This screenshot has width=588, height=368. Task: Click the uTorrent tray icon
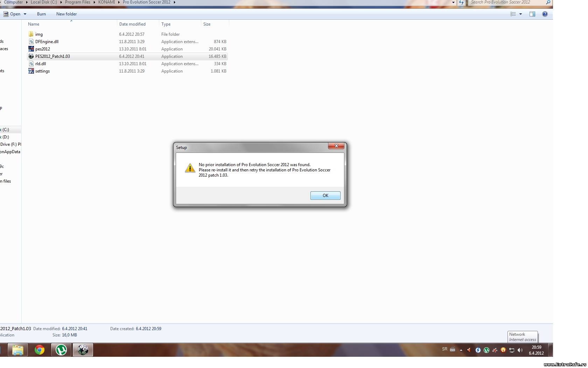click(x=486, y=350)
